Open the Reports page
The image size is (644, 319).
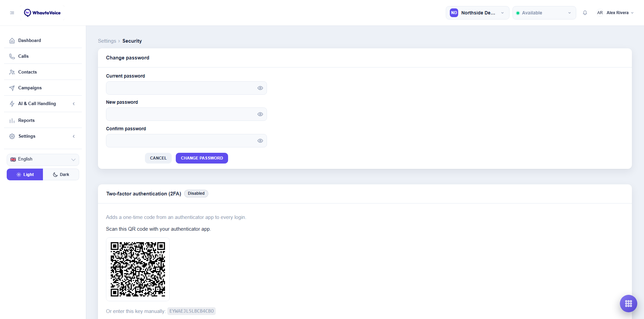click(x=43, y=120)
